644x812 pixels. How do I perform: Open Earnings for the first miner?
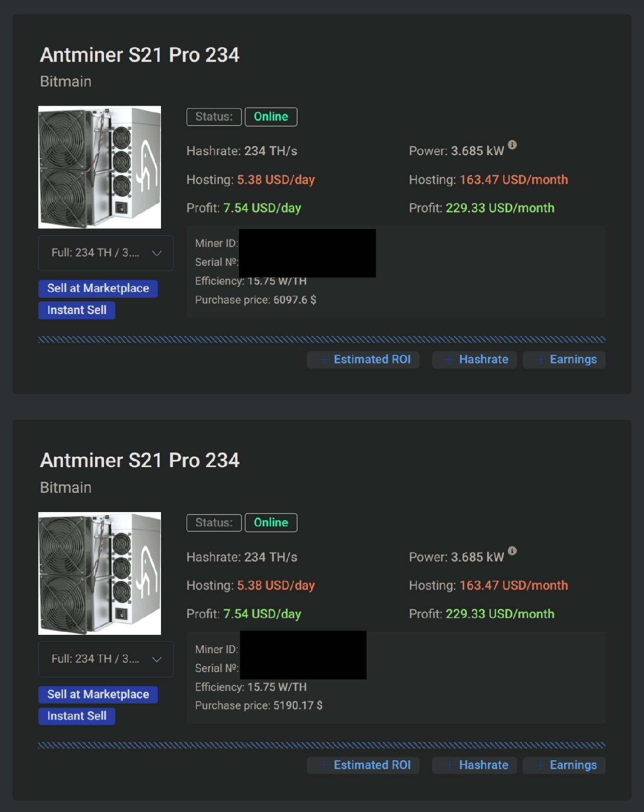click(564, 359)
